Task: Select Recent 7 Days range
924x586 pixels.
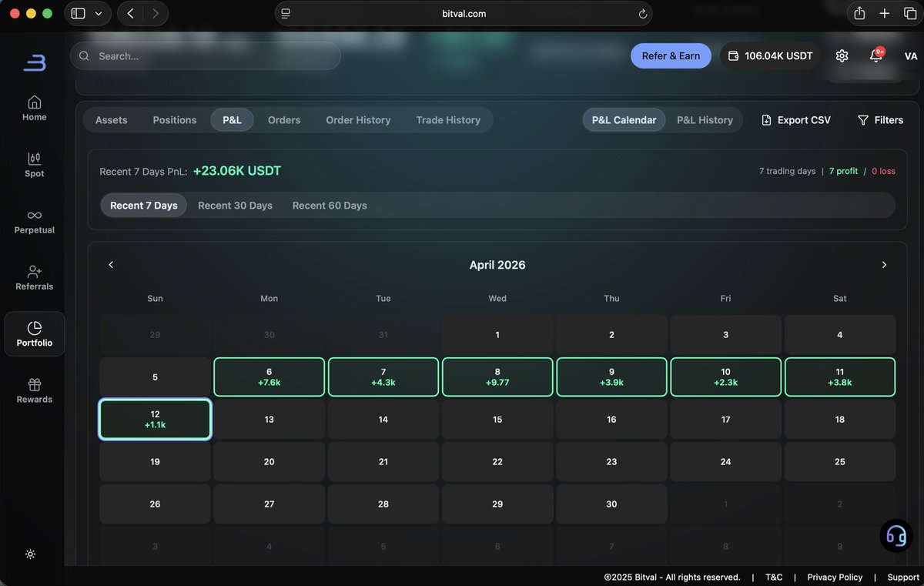Action: pyautogui.click(x=144, y=206)
